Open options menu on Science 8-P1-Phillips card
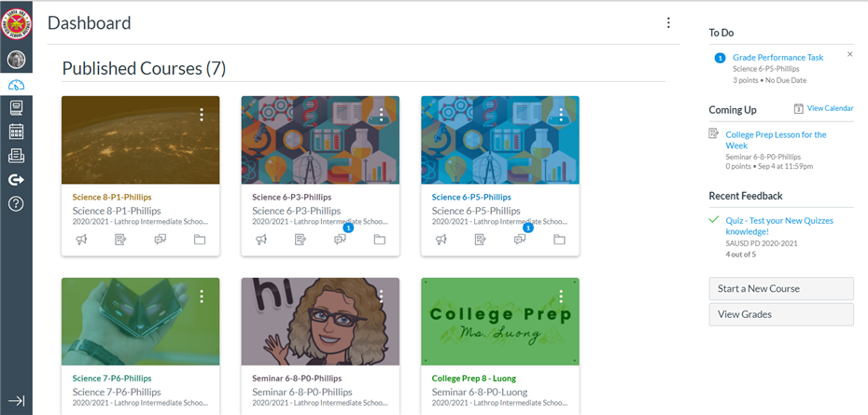 tap(202, 115)
